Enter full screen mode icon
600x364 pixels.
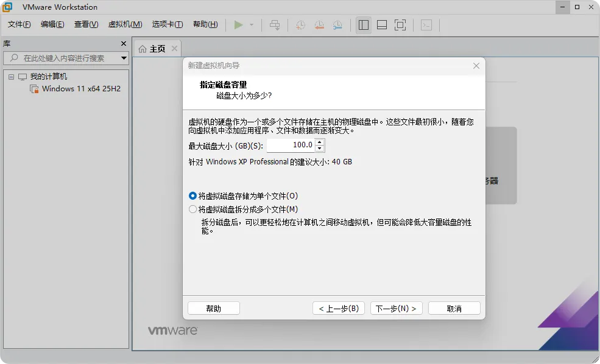400,25
